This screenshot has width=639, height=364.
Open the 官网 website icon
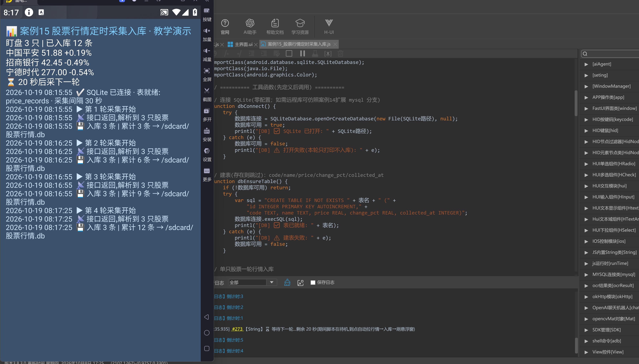click(x=225, y=26)
